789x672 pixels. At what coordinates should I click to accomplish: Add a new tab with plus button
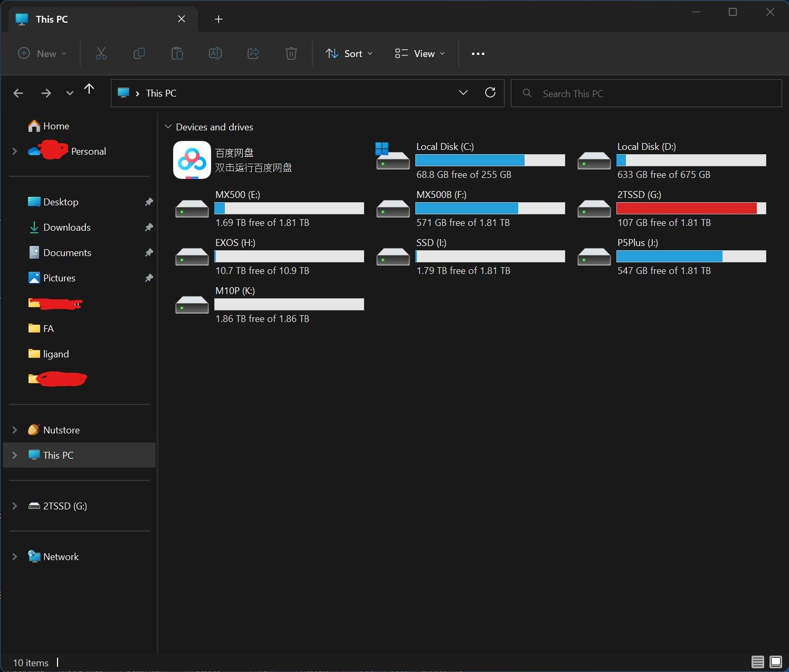(x=218, y=19)
